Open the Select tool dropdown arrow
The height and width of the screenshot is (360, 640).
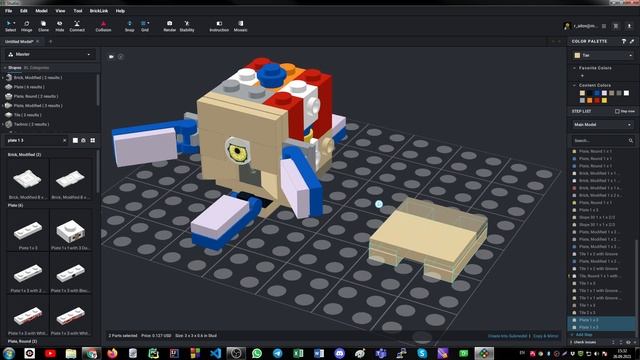[14, 23]
